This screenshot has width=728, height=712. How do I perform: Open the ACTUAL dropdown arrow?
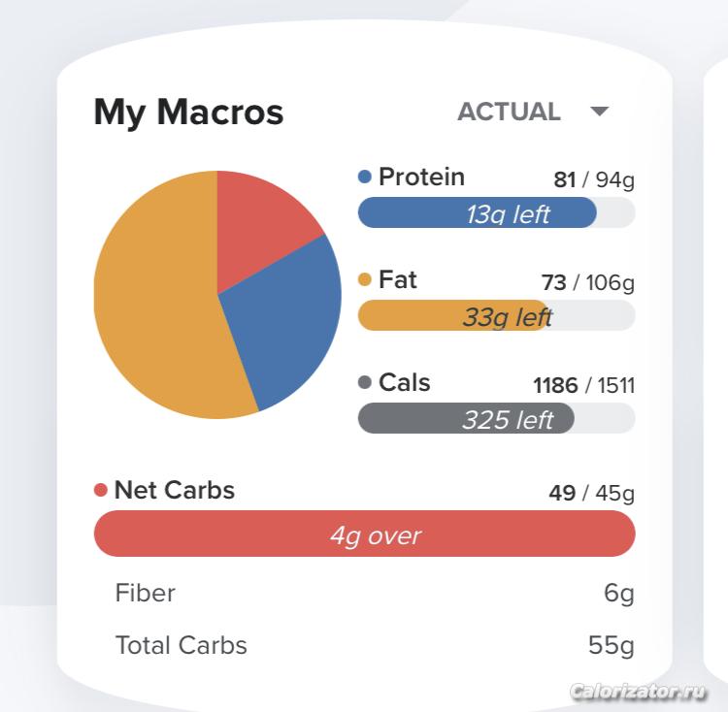[x=600, y=112]
